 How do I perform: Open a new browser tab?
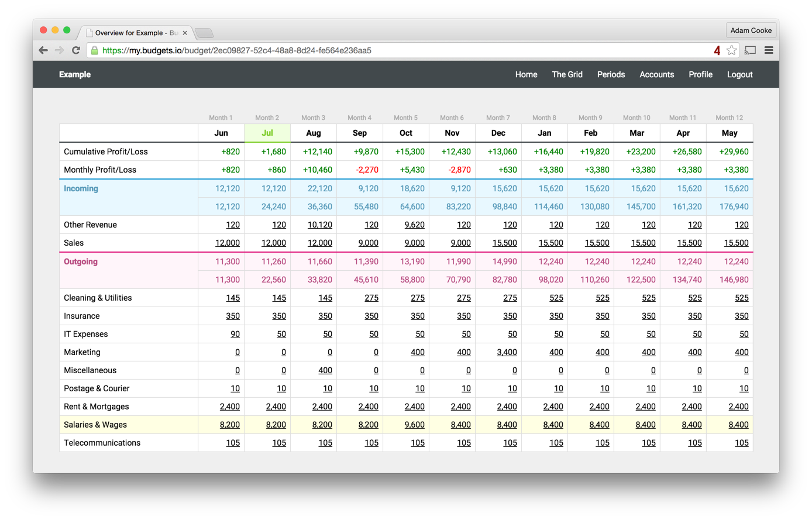point(204,33)
